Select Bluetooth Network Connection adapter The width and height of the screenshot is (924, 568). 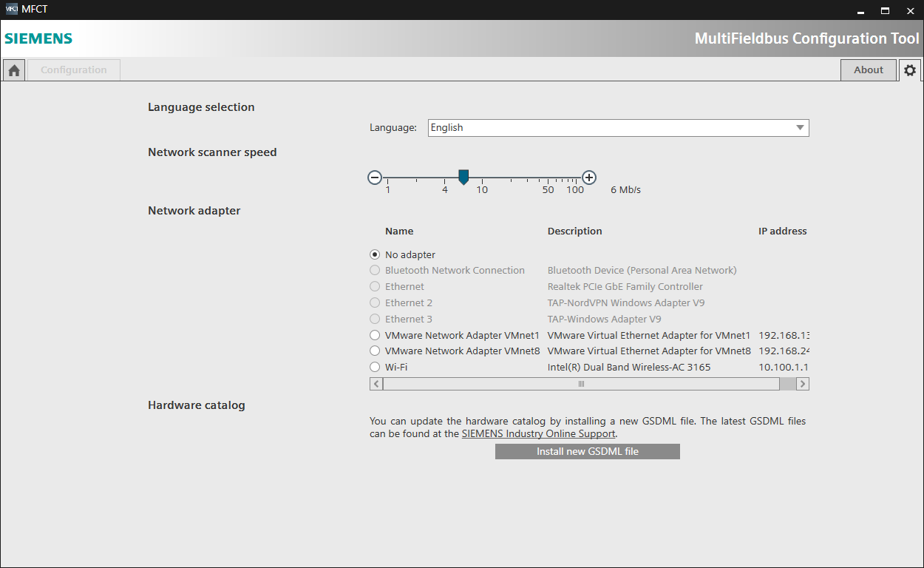coord(375,271)
